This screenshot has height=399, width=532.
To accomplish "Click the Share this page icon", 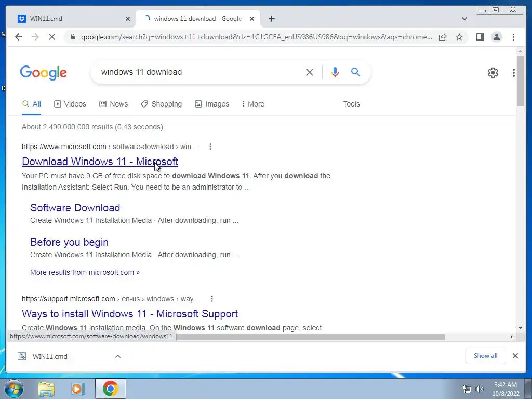I will (x=443, y=37).
